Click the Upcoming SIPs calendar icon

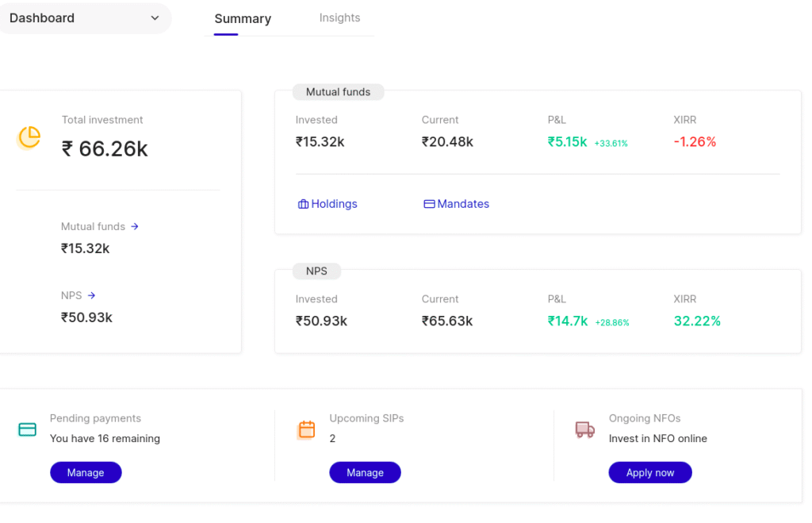[x=307, y=429]
